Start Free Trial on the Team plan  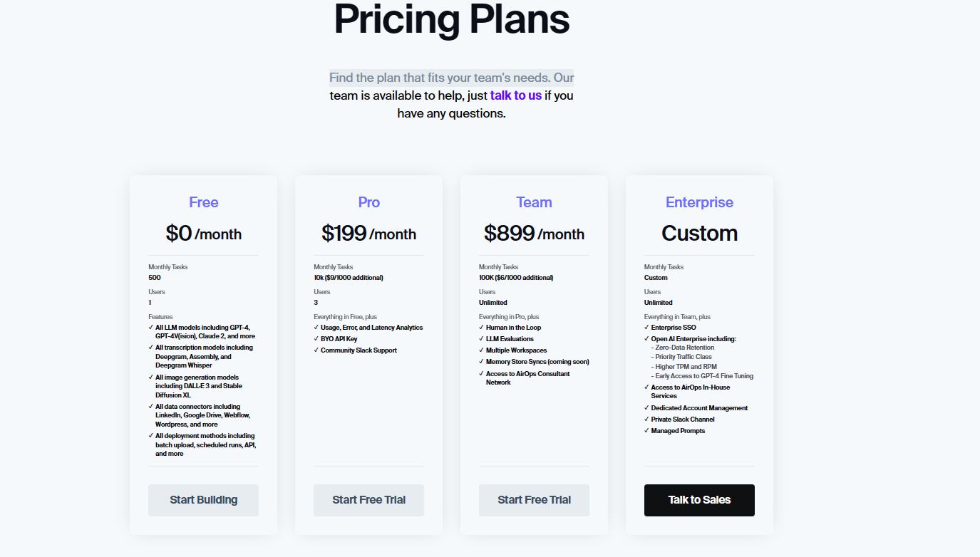(534, 500)
